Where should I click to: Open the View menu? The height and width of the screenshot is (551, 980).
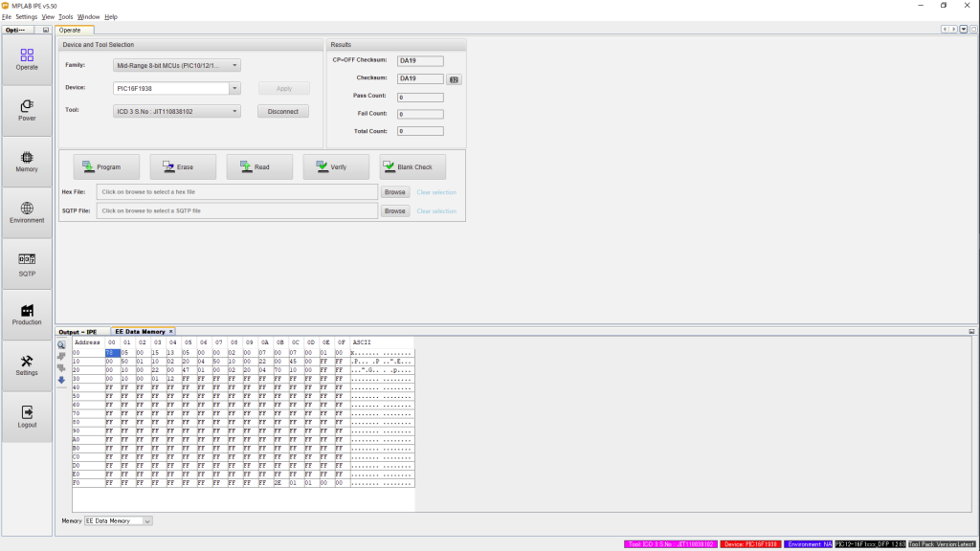click(x=48, y=17)
